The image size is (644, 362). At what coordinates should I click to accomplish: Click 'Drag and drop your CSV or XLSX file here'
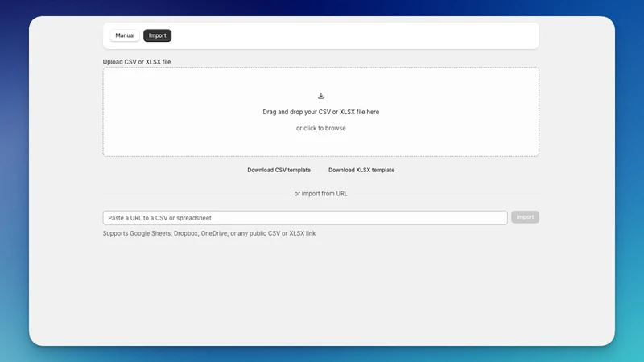click(x=320, y=112)
